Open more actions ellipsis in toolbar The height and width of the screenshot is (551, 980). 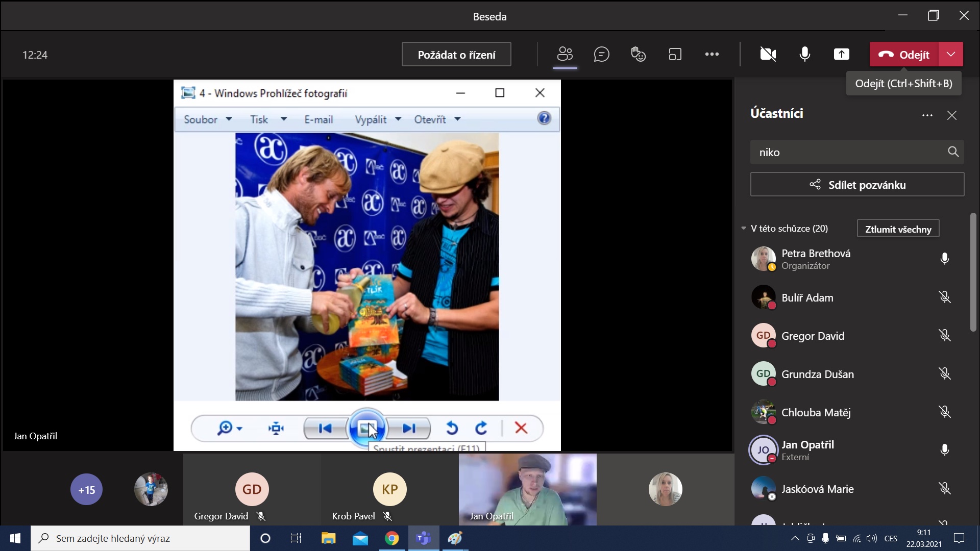click(712, 54)
